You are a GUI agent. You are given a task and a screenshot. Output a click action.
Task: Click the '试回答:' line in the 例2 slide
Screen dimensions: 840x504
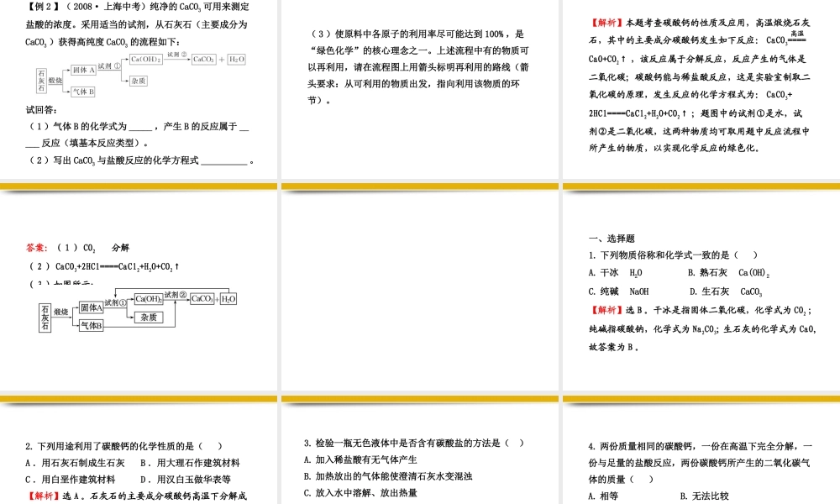tap(41, 110)
